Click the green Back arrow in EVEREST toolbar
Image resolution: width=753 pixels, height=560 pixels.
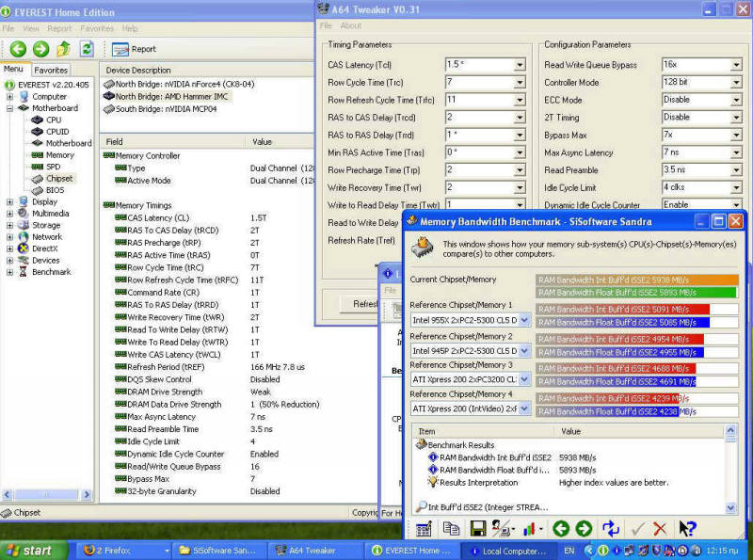18,49
